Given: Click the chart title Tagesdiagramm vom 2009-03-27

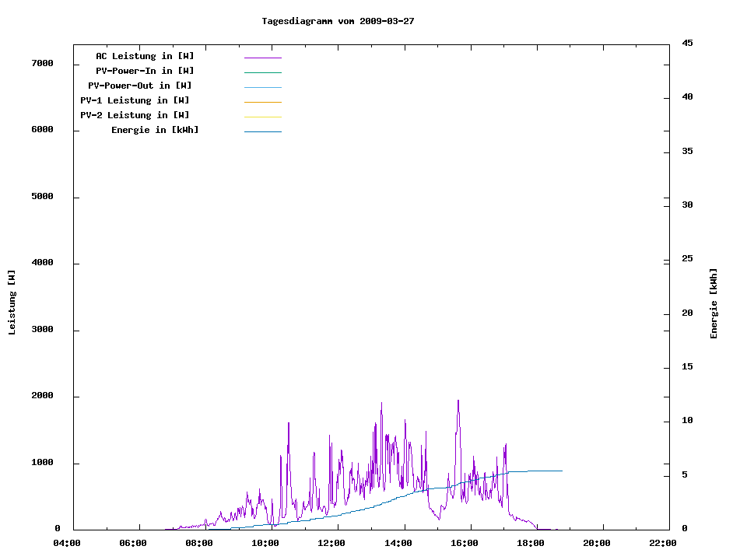Looking at the screenshot, I should point(338,21).
